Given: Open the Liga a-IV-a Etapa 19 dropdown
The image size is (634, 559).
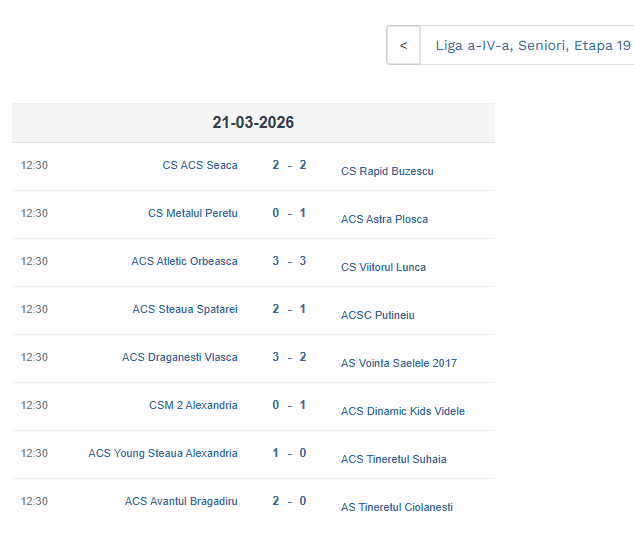Looking at the screenshot, I should [532, 46].
